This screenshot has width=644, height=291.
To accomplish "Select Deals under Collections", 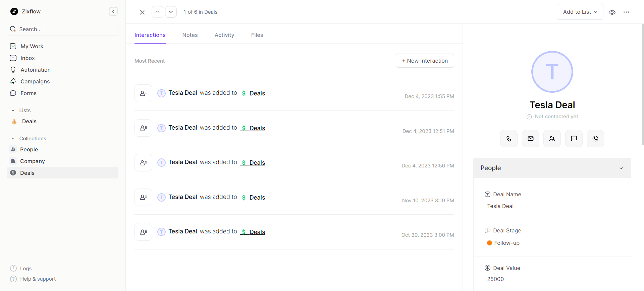I will pyautogui.click(x=62, y=173).
